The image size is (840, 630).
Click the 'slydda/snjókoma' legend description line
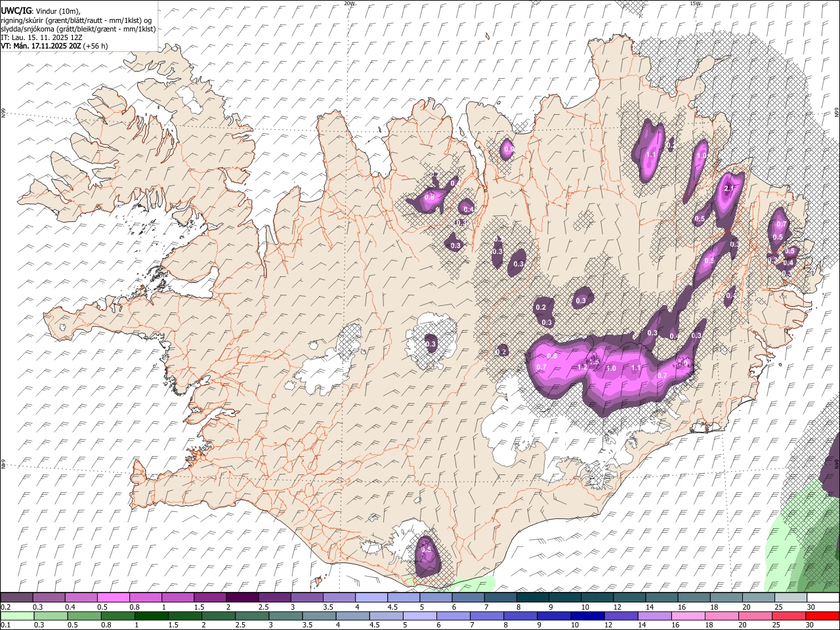tap(78, 29)
